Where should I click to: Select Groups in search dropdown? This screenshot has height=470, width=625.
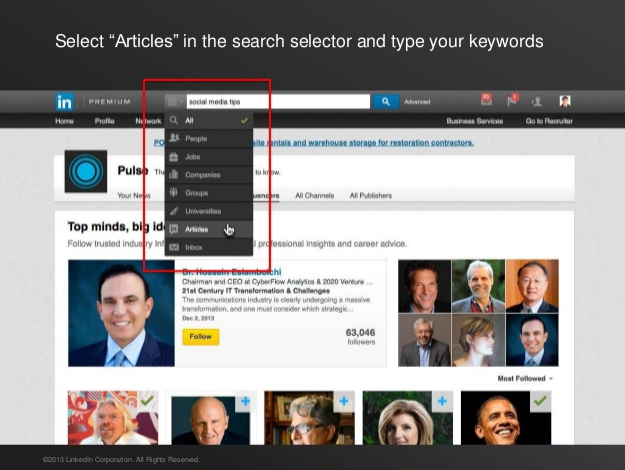pyautogui.click(x=209, y=193)
